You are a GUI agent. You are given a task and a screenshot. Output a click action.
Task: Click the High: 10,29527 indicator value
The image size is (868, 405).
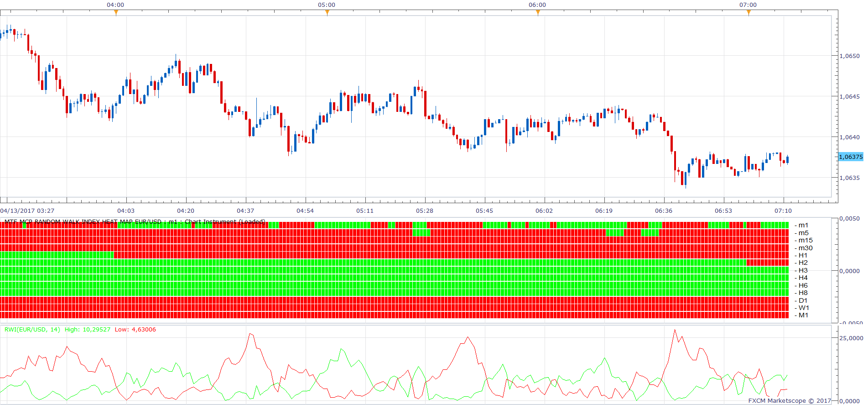point(88,329)
